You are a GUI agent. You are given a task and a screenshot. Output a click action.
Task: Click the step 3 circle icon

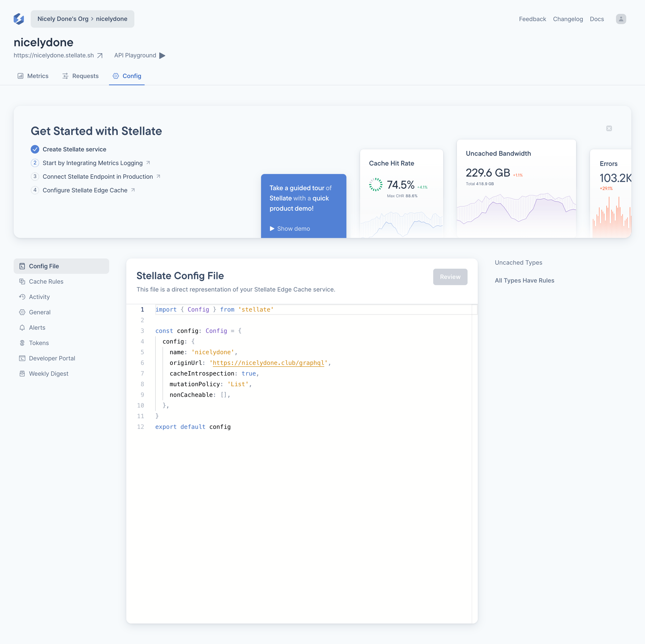pos(35,177)
